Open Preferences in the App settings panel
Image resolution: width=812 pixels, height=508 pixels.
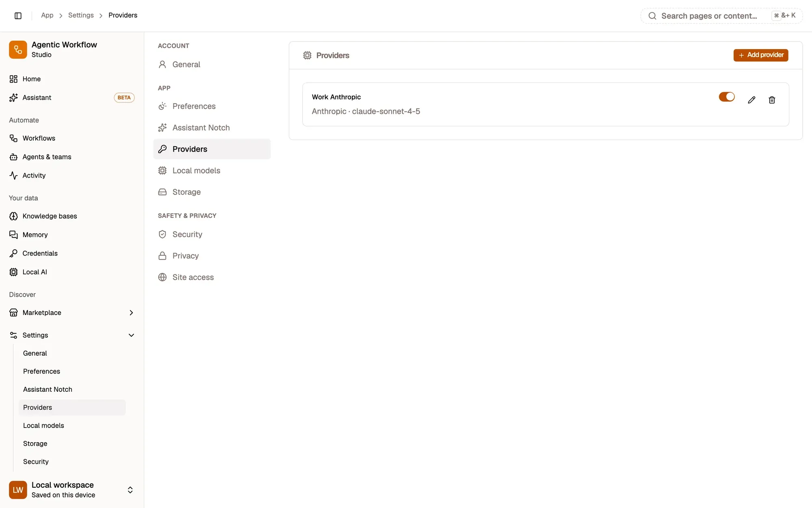[x=212, y=106]
